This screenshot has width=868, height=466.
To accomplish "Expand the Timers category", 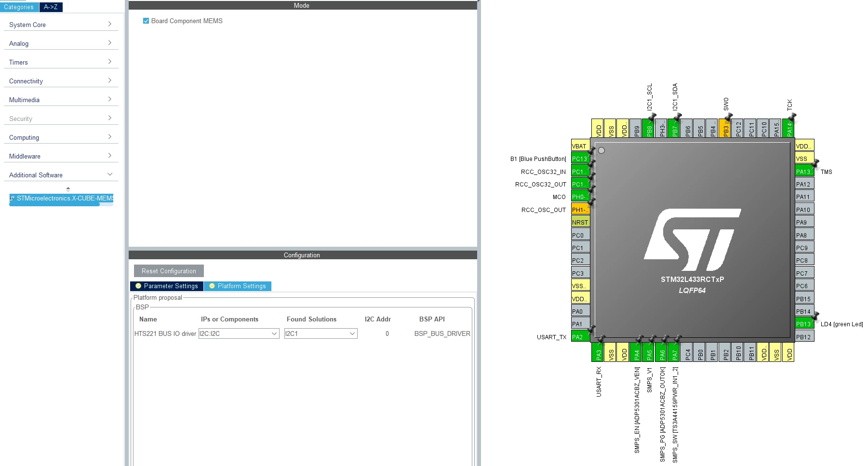I will [61, 62].
